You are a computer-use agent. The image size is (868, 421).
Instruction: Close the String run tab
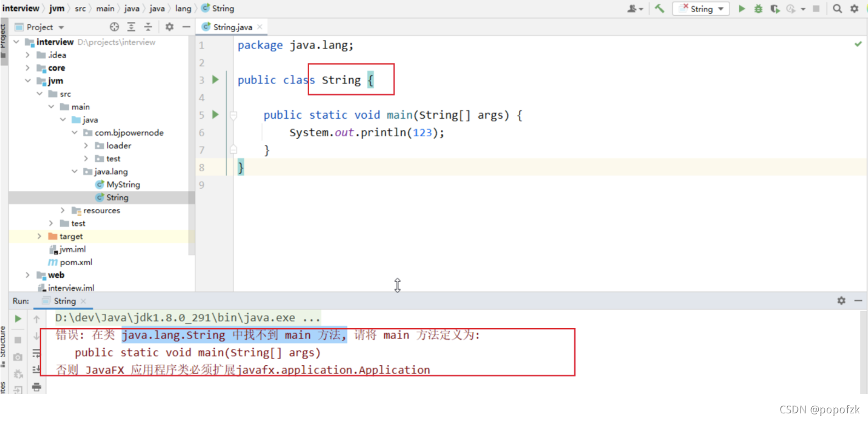(x=83, y=301)
